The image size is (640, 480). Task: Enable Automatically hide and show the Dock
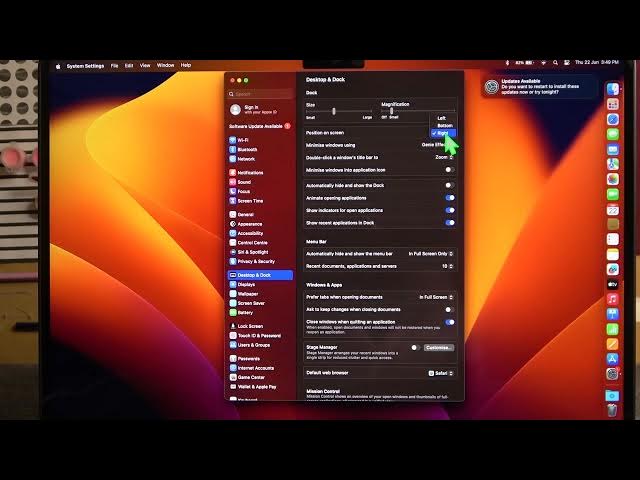pyautogui.click(x=450, y=185)
